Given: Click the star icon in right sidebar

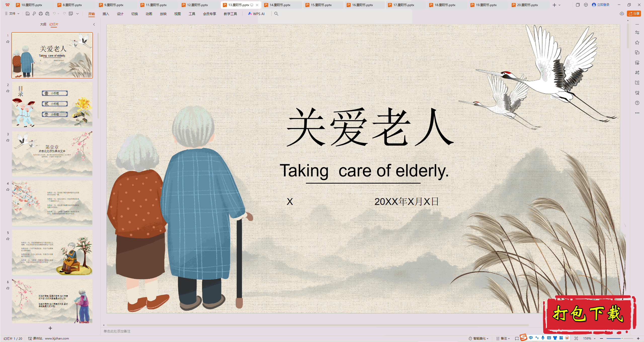Looking at the screenshot, I should coord(637,42).
